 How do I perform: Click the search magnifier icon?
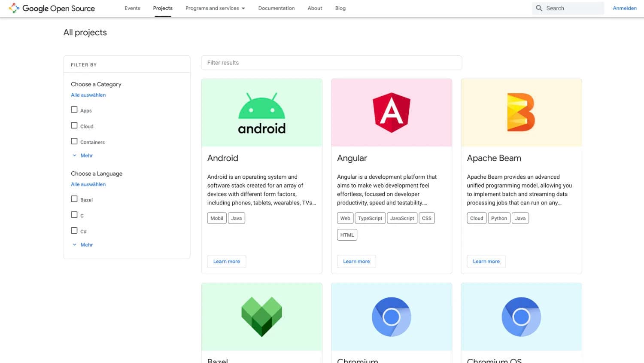click(x=539, y=8)
